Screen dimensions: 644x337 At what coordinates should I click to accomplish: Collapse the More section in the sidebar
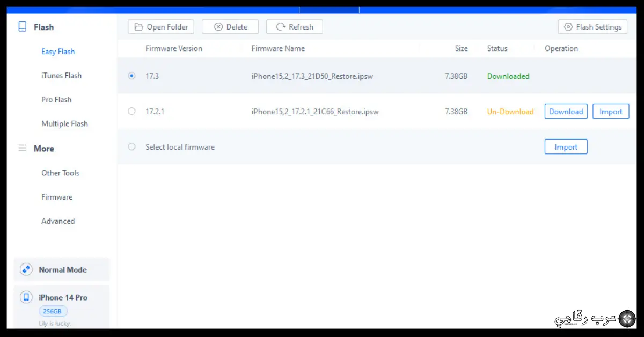tap(44, 148)
